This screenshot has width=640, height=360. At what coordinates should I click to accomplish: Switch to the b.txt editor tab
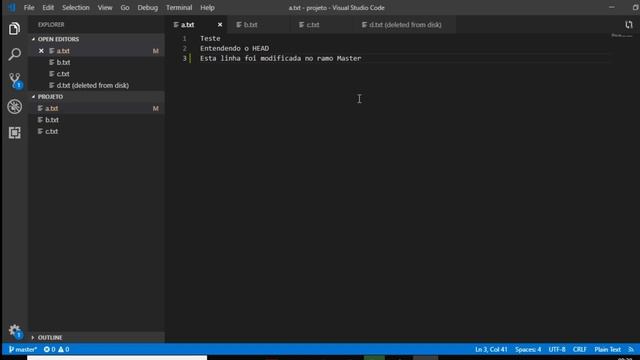point(258,25)
